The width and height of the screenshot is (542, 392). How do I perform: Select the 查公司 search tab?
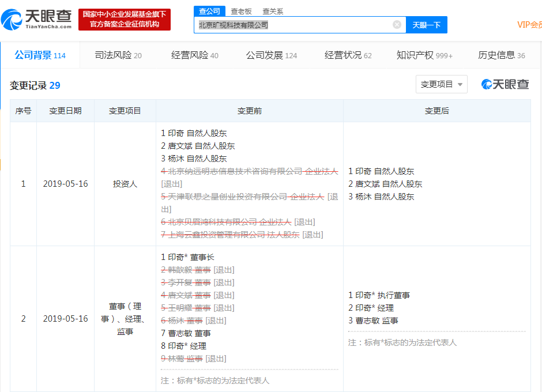[x=209, y=11]
